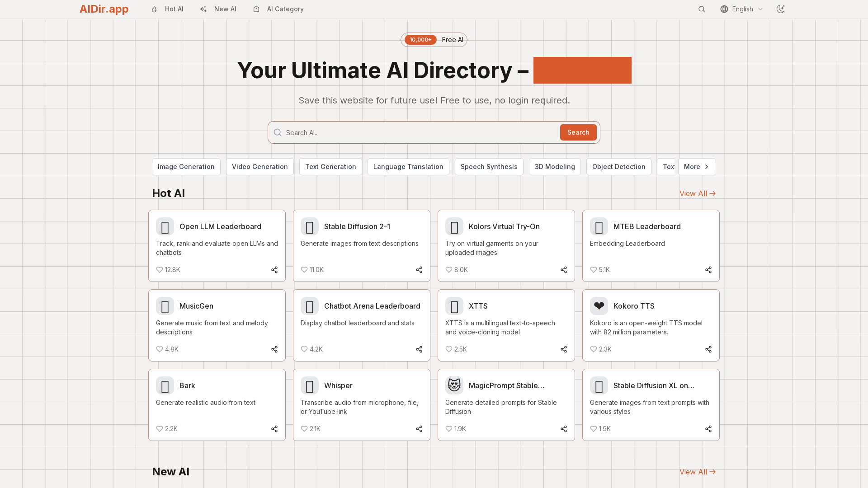Expand the More categories button
The width and height of the screenshot is (868, 488).
click(697, 167)
